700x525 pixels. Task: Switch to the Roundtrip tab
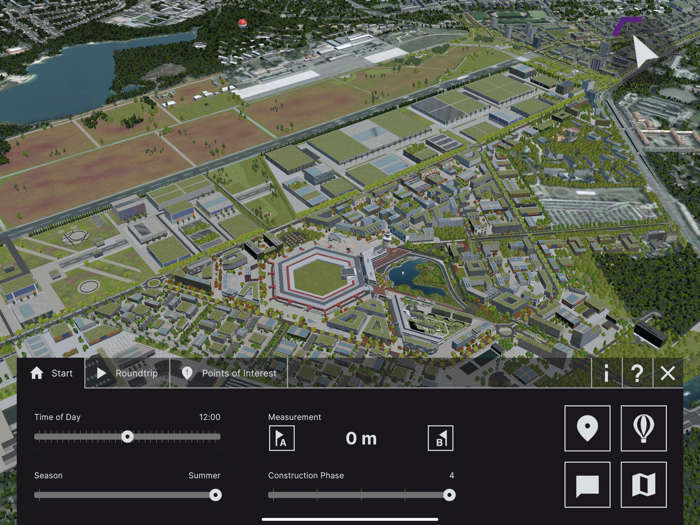point(127,373)
